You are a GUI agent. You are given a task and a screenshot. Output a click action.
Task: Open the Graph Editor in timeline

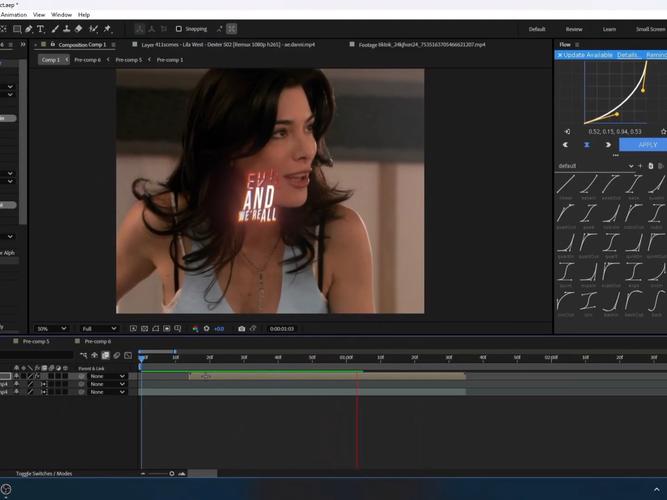pos(128,355)
